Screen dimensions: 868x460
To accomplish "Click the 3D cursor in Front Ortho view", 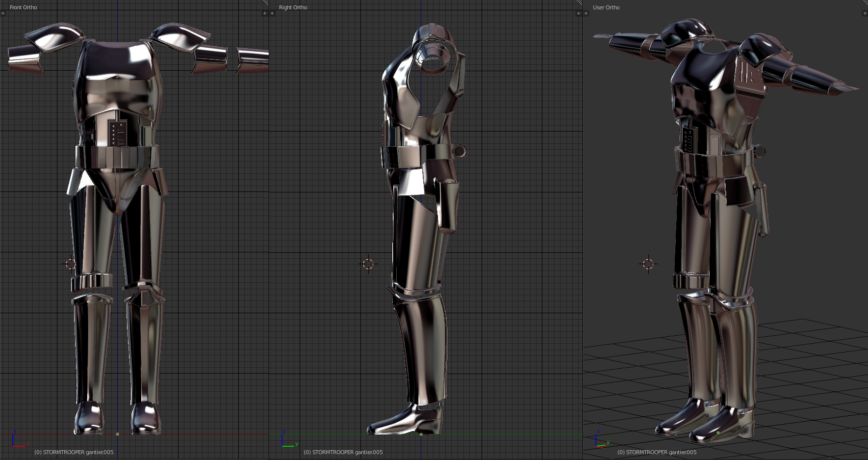I will pos(71,264).
